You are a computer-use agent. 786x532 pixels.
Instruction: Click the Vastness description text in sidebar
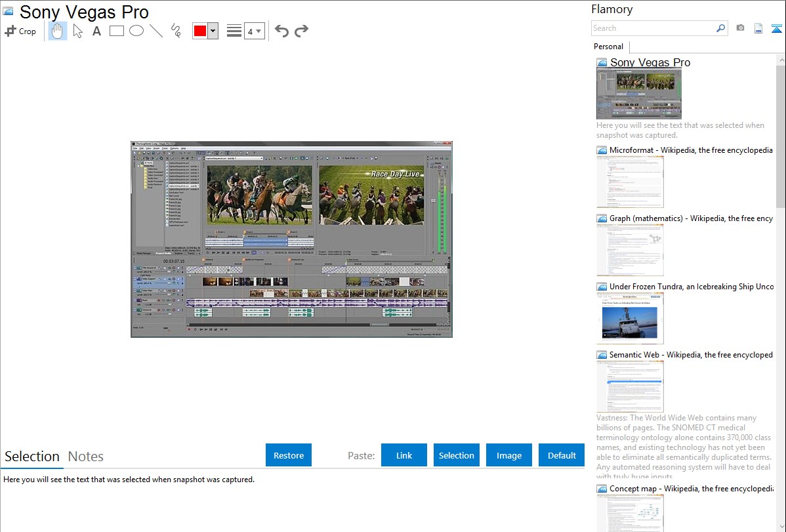[x=684, y=447]
